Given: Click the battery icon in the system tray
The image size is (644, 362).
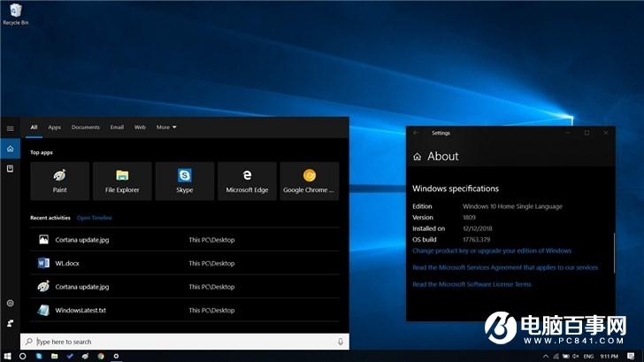Looking at the screenshot, I should 566,357.
